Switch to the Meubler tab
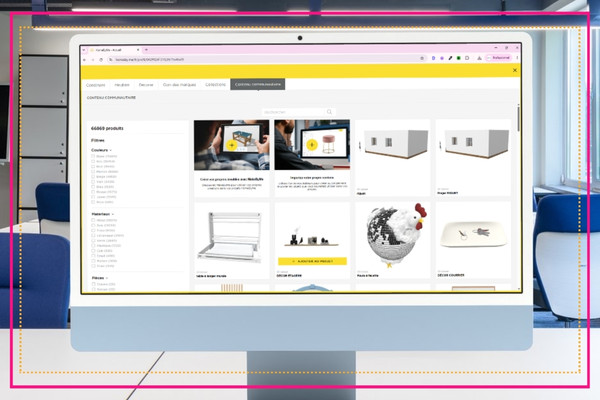Viewport: 600px width, 400px height. pyautogui.click(x=122, y=85)
